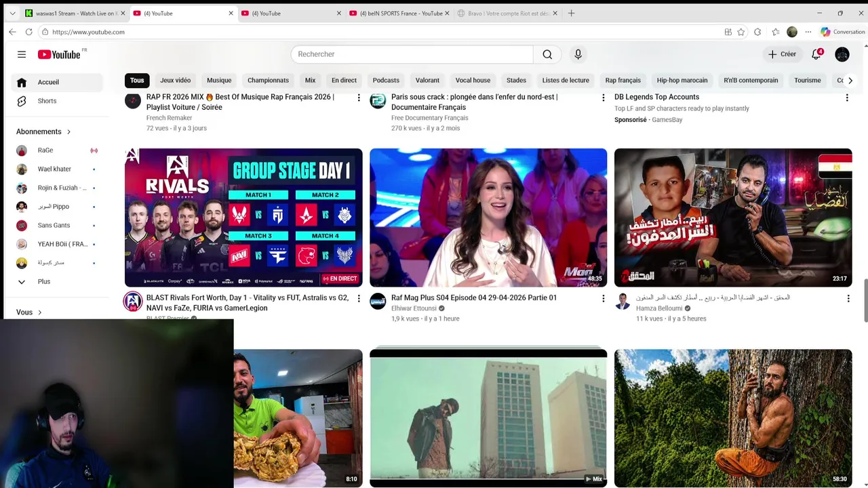Expand the Vous section
This screenshot has height=488, width=868.
coord(29,312)
